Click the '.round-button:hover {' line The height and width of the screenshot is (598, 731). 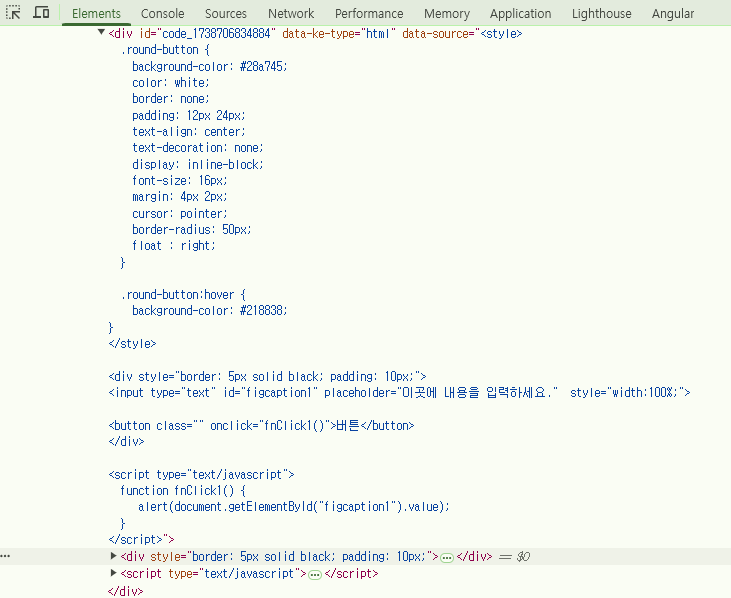pyautogui.click(x=183, y=295)
